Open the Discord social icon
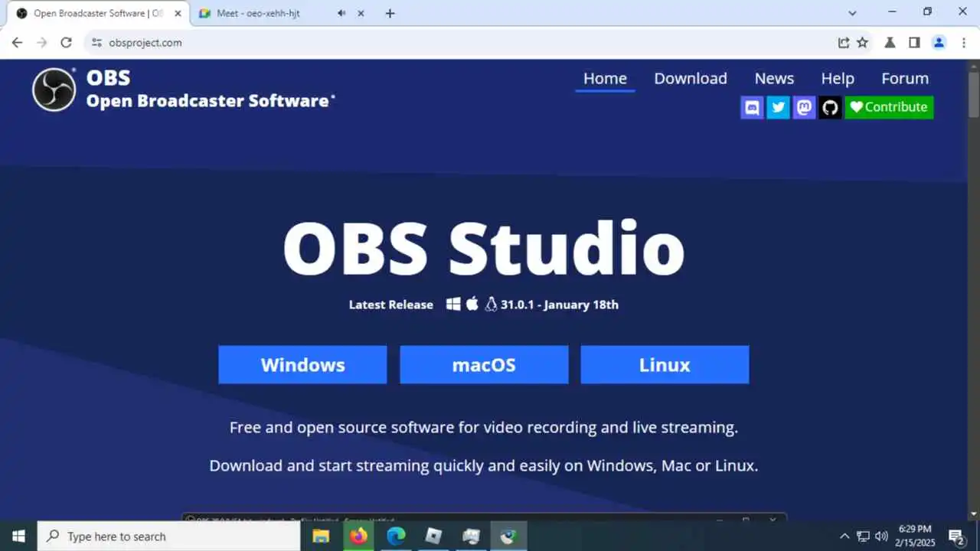The image size is (980, 551). coord(752,107)
